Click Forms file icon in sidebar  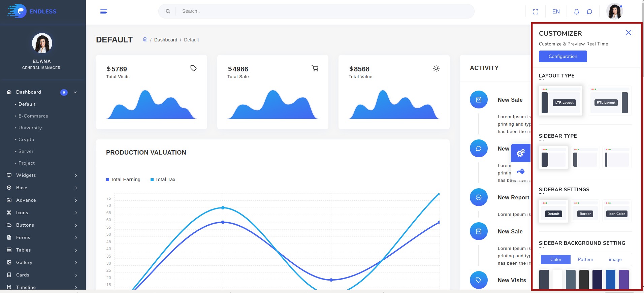pyautogui.click(x=9, y=237)
